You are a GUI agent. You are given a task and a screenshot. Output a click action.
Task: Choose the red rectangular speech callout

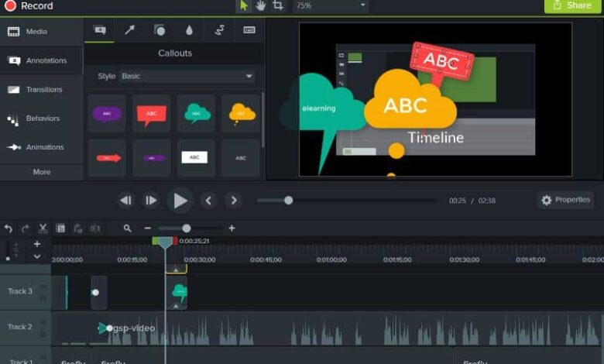click(x=151, y=114)
